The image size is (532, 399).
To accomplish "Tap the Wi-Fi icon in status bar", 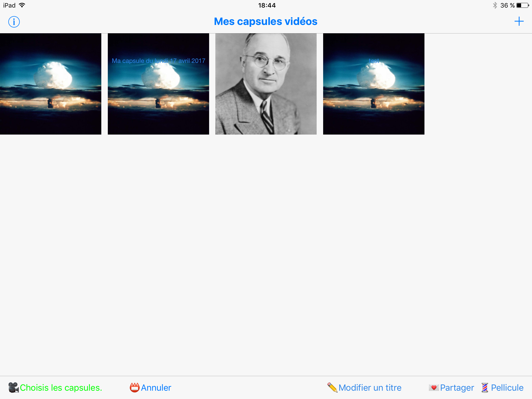I will (22, 5).
